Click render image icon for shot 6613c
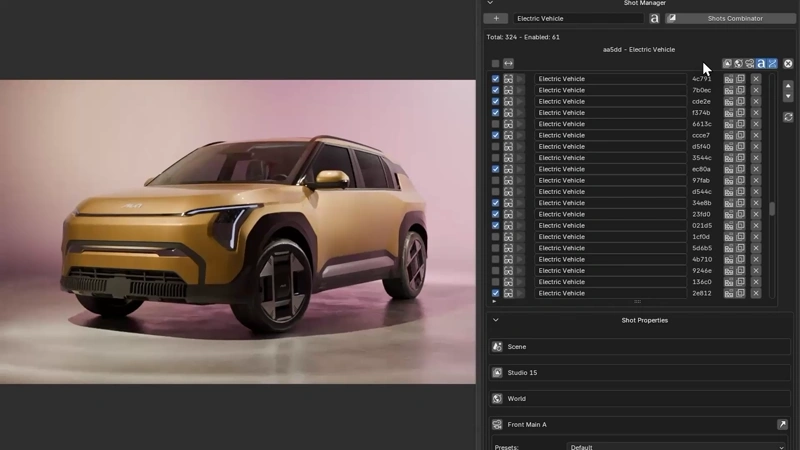 [x=729, y=124]
